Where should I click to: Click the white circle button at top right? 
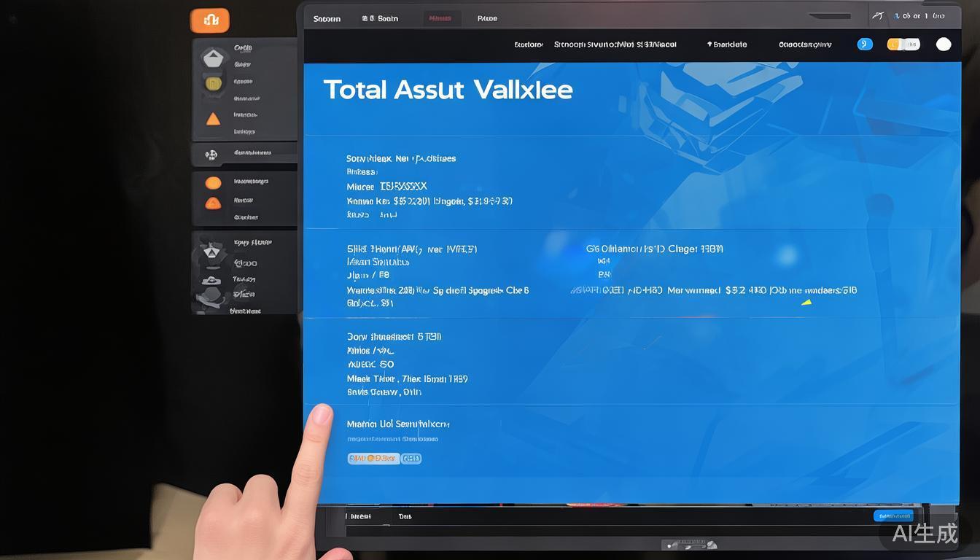pos(944,44)
